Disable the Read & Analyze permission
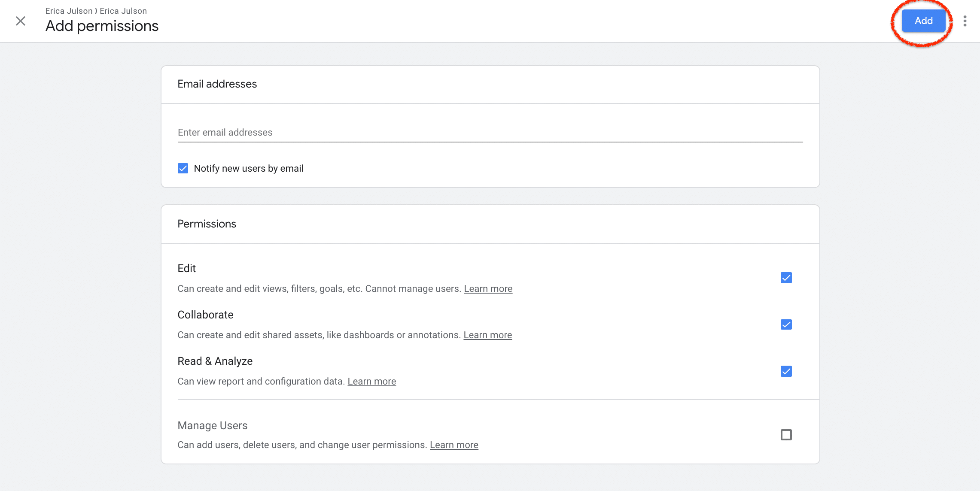Screen dimensions: 980x491 [x=786, y=371]
